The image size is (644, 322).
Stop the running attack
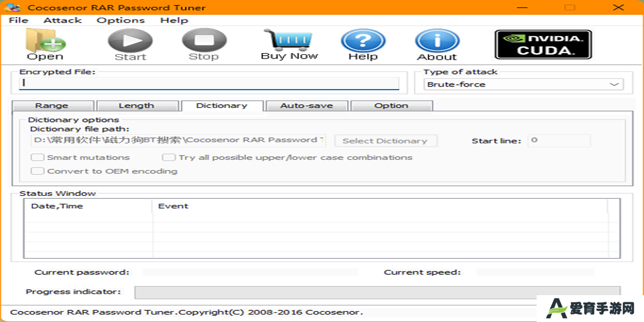204,44
